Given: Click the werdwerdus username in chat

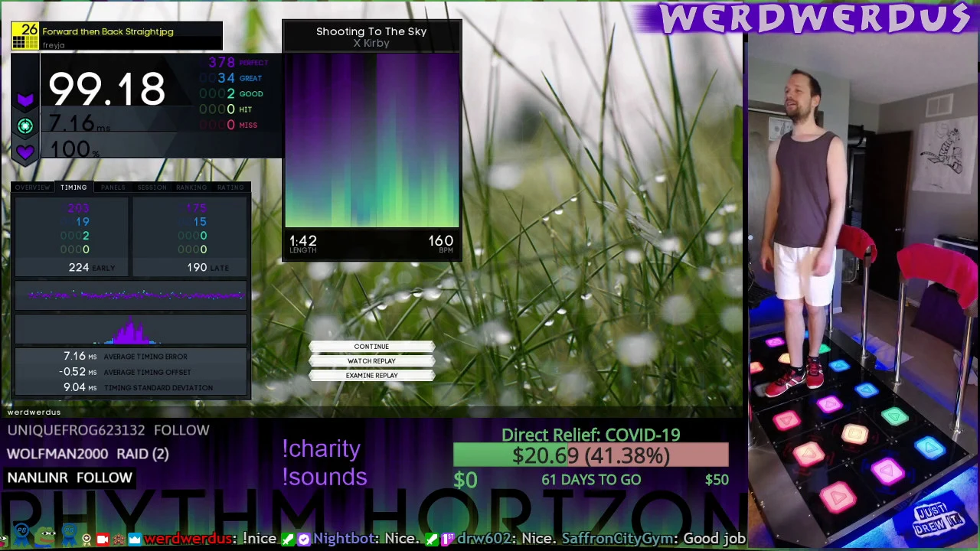Looking at the screenshot, I should click(188, 539).
